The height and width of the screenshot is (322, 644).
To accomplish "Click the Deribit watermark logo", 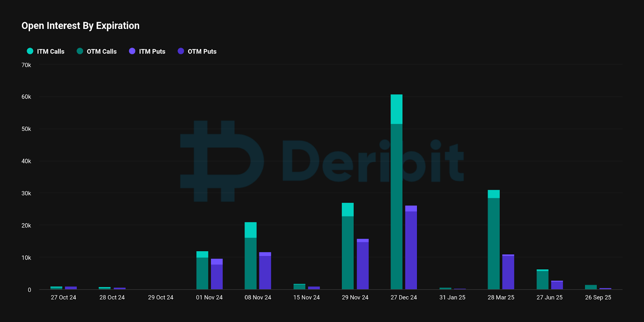I will coord(322,161).
